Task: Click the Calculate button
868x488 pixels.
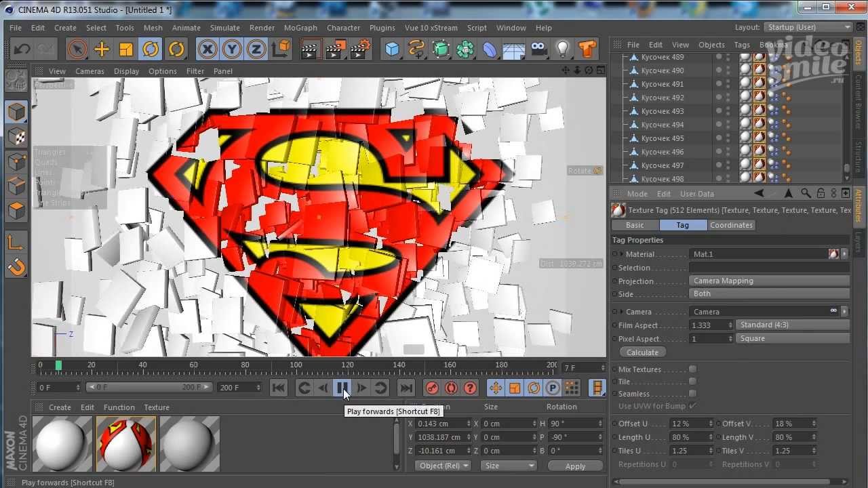Action: (642, 352)
